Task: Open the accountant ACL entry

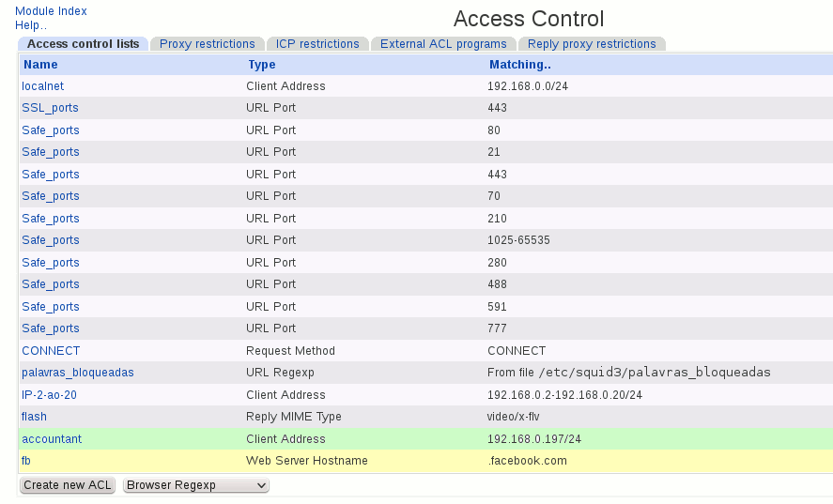Action: coord(52,439)
